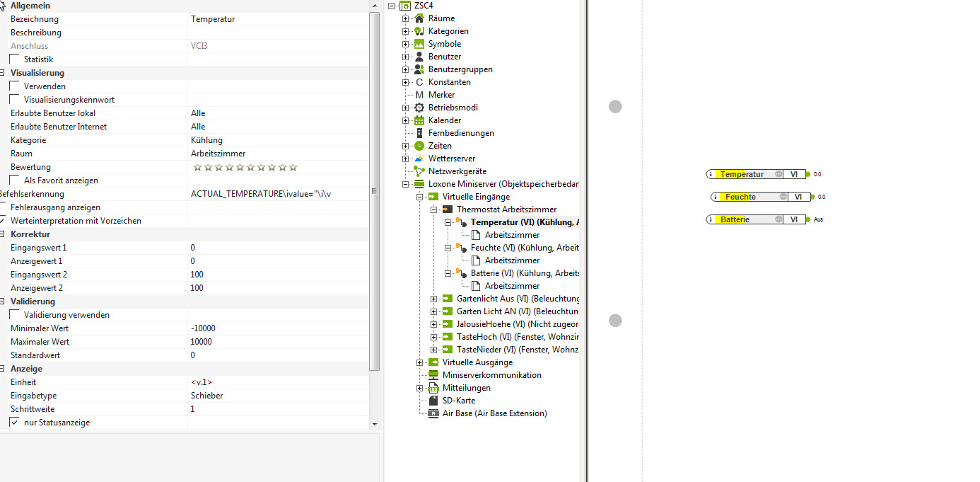
Task: Toggle Visualisierungskennwort checkbox
Action: (x=14, y=100)
